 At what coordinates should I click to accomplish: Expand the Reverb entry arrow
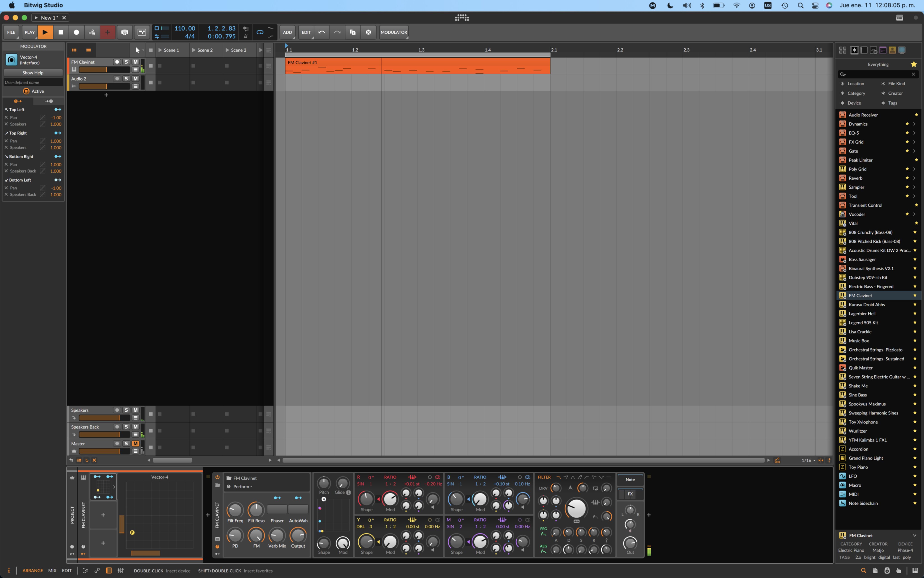pos(914,178)
